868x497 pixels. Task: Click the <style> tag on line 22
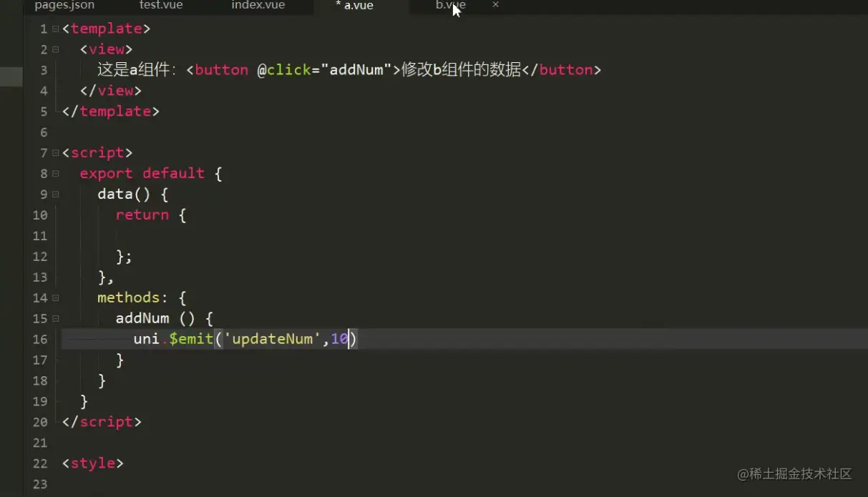(93, 463)
